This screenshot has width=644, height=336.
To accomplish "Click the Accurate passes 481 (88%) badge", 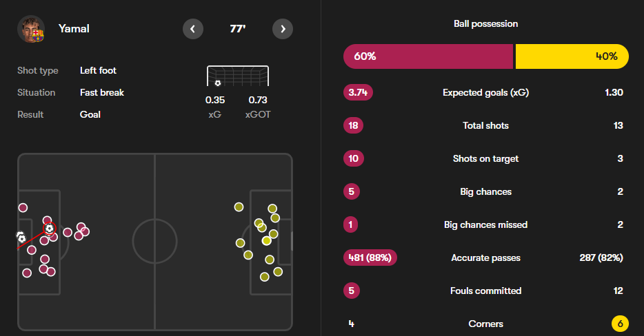I will [x=370, y=258].
